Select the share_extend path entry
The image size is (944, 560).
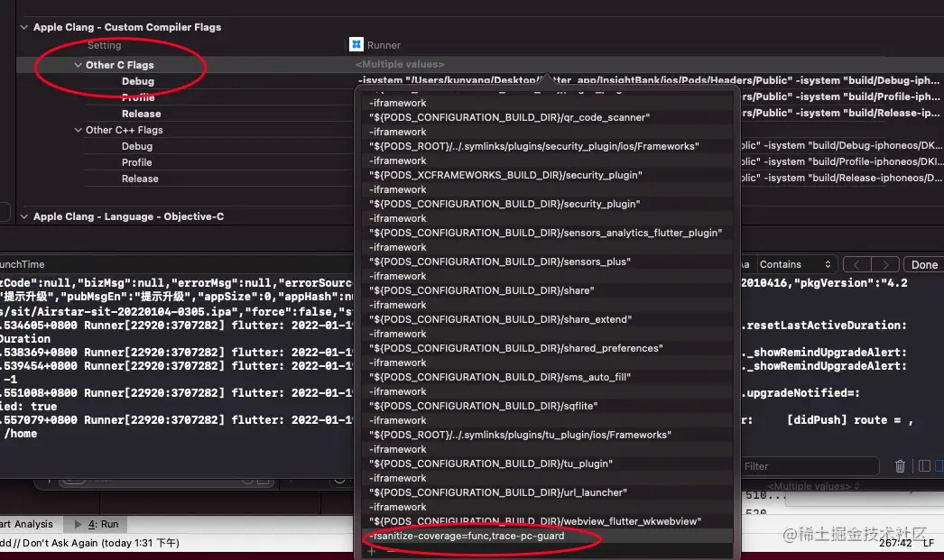click(500, 319)
